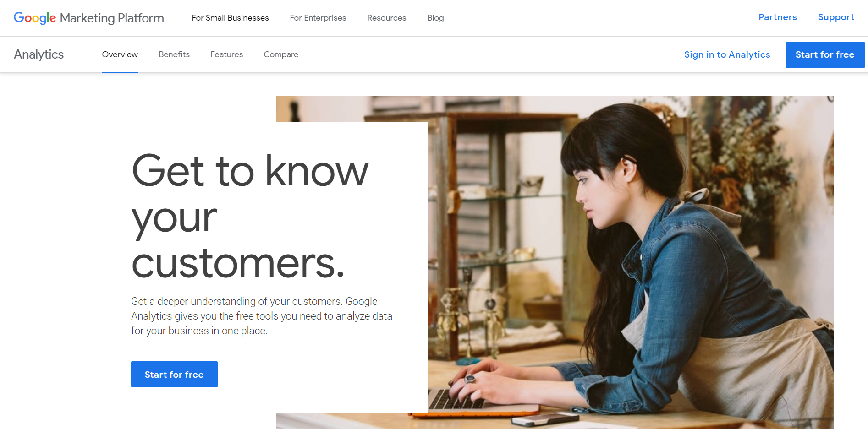Visit the Blog link in header
This screenshot has height=429, width=868.
pyautogui.click(x=435, y=18)
